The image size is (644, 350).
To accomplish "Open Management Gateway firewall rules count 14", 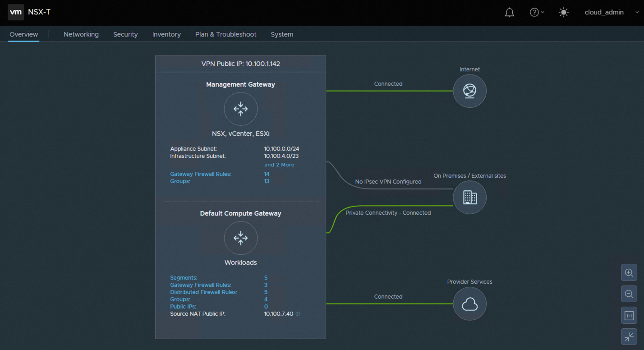I will pos(267,174).
